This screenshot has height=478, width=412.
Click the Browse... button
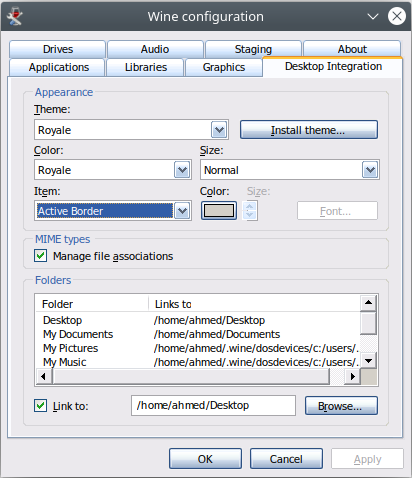pos(341,406)
